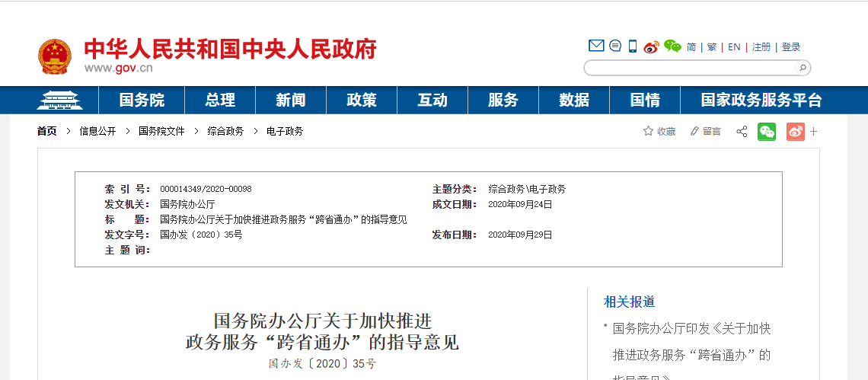Open the red Weibo icon in header
This screenshot has height=380, width=868.
[x=651, y=46]
